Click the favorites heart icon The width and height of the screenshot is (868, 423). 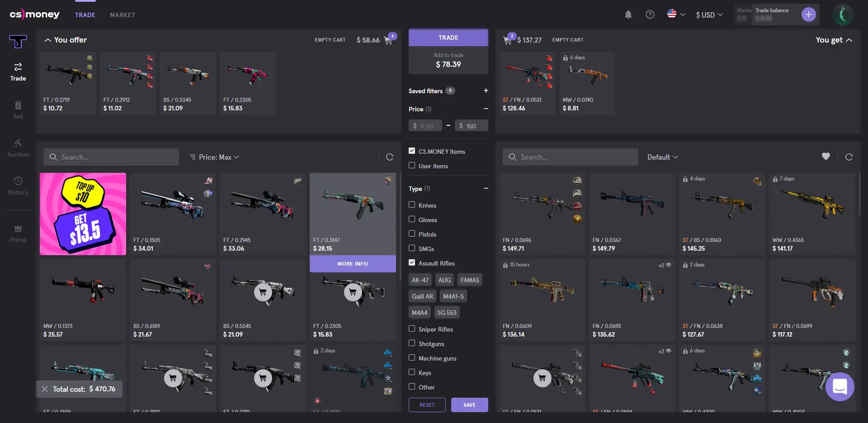click(x=826, y=157)
